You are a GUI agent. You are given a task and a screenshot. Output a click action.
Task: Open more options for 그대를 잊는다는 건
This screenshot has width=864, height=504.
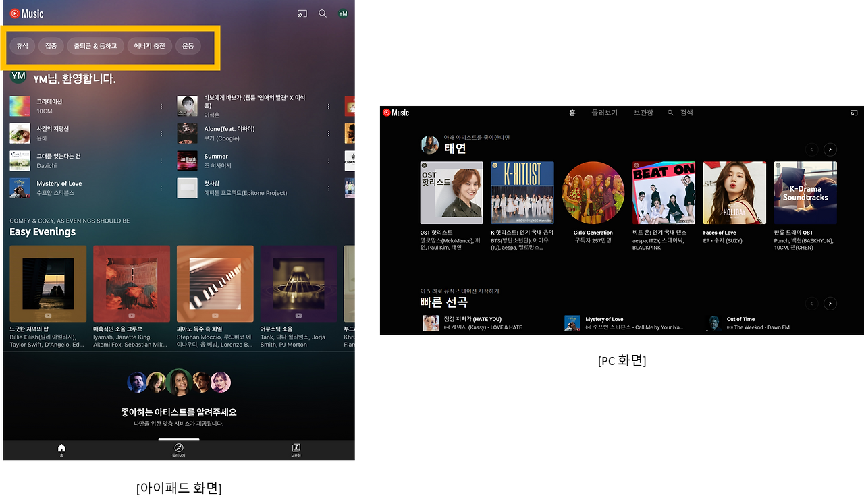point(161,161)
